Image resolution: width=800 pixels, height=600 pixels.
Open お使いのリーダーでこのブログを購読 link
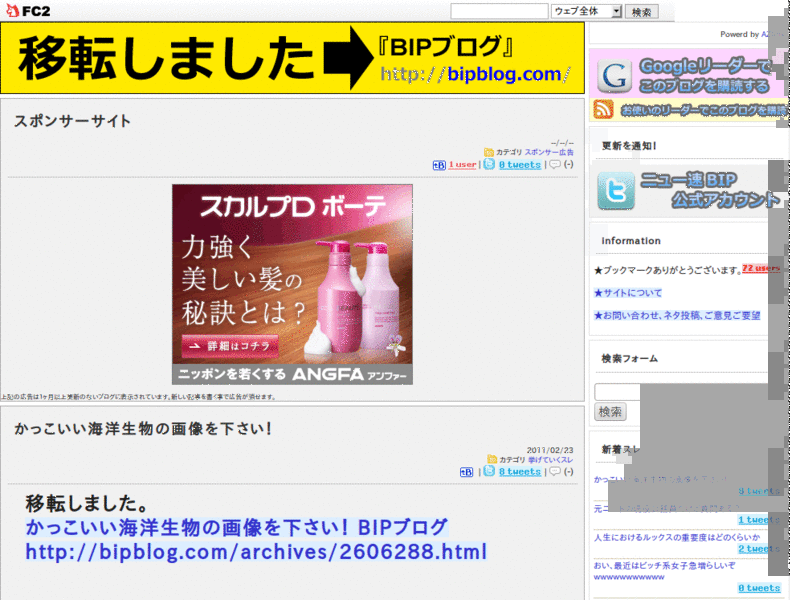[x=704, y=110]
